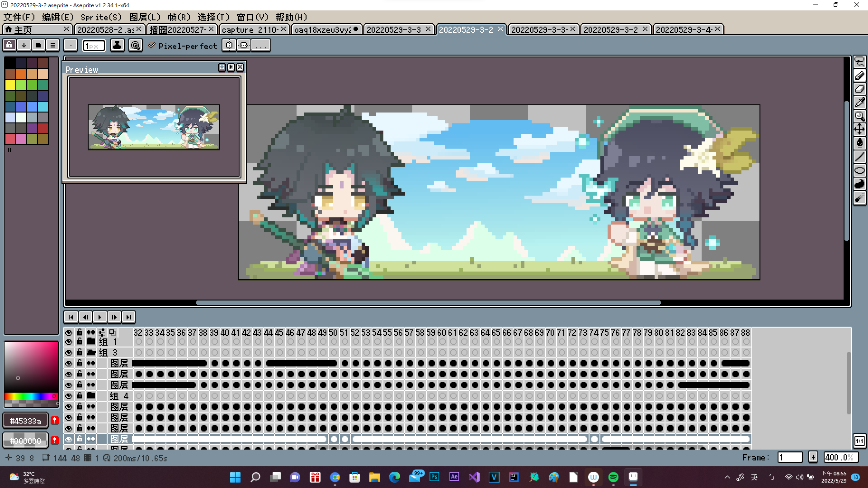Go to previous frame button
Image resolution: width=868 pixels, height=488 pixels.
tap(85, 317)
